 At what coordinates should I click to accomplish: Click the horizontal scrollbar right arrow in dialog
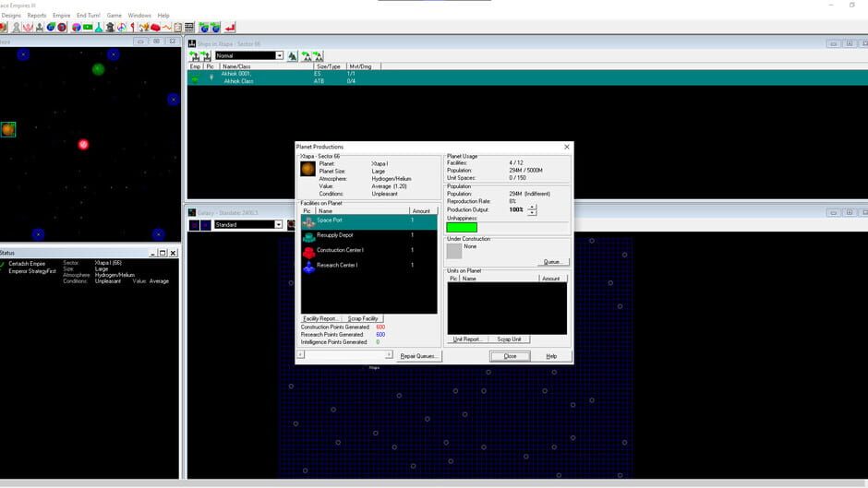point(389,354)
